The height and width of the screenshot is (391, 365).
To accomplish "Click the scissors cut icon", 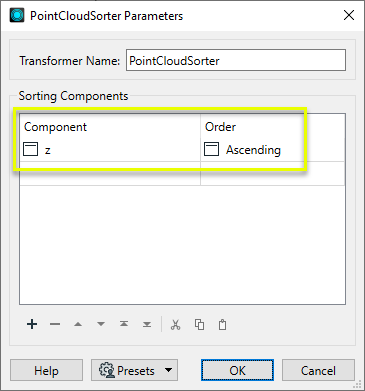I will pos(175,324).
